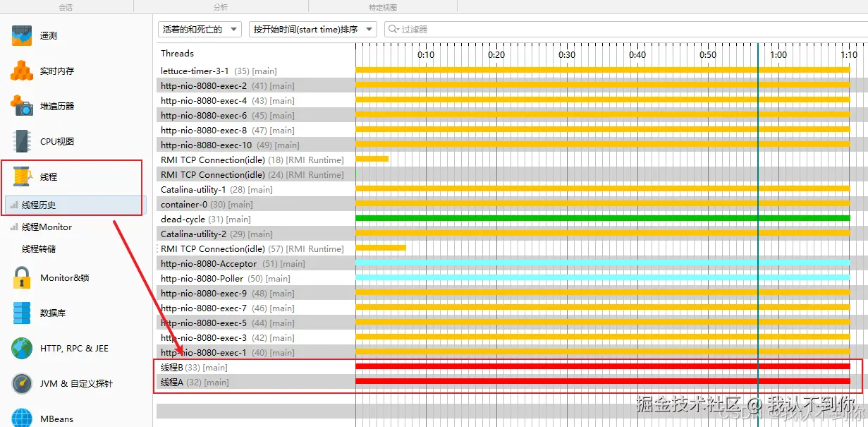Open the MBeans globe icon

(22, 418)
